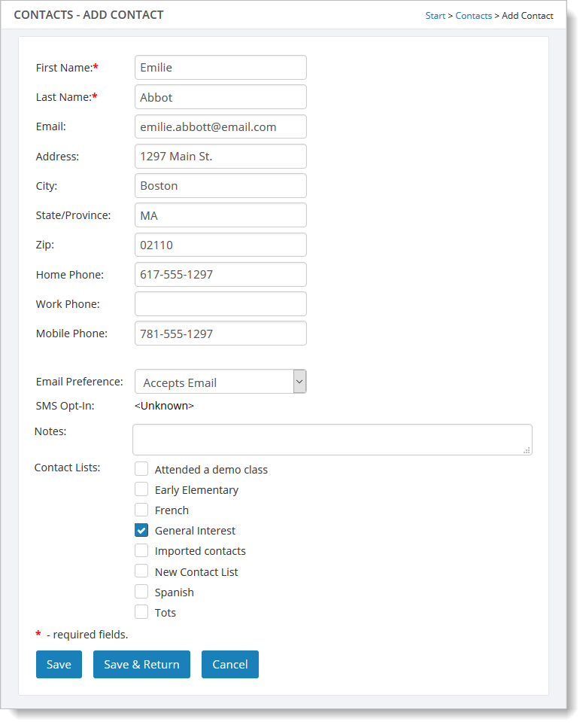Focus the Last Name input field
The width and height of the screenshot is (586, 728).
pyautogui.click(x=220, y=97)
